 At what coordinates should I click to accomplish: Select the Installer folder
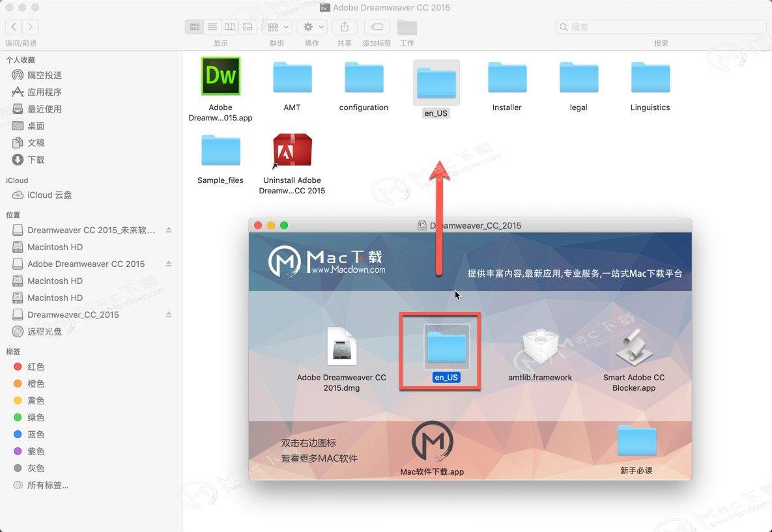coord(507,77)
